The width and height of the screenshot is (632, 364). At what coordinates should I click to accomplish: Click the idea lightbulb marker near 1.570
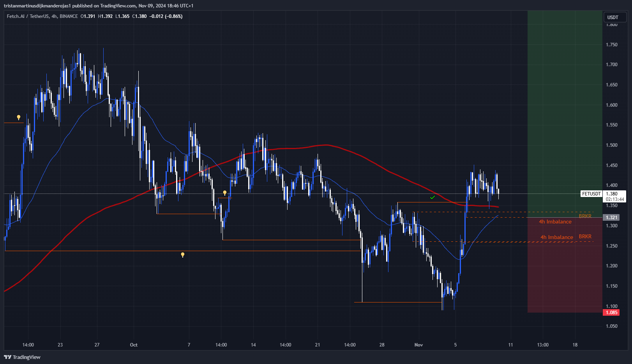18,118
